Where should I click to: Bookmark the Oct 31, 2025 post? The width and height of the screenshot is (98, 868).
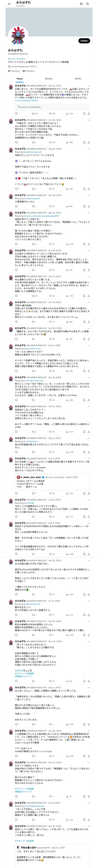(84, 114)
